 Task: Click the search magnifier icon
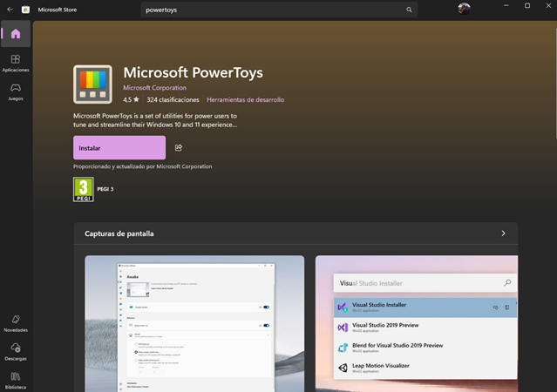coord(409,10)
